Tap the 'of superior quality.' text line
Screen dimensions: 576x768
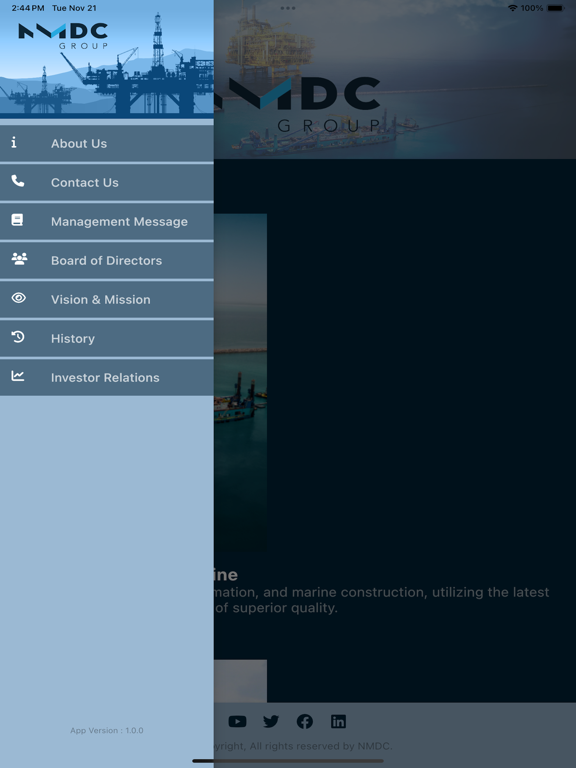(276, 608)
